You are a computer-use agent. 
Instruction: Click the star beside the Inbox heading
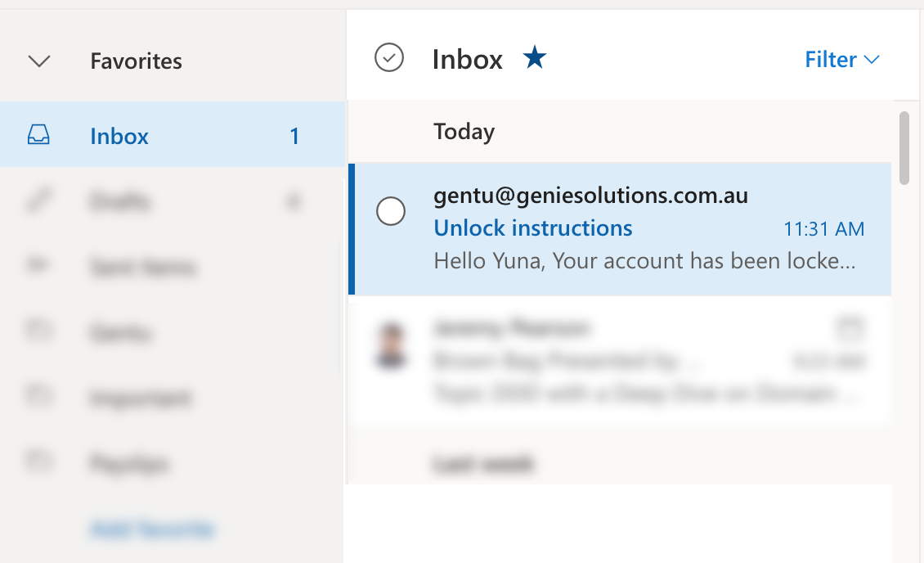533,57
